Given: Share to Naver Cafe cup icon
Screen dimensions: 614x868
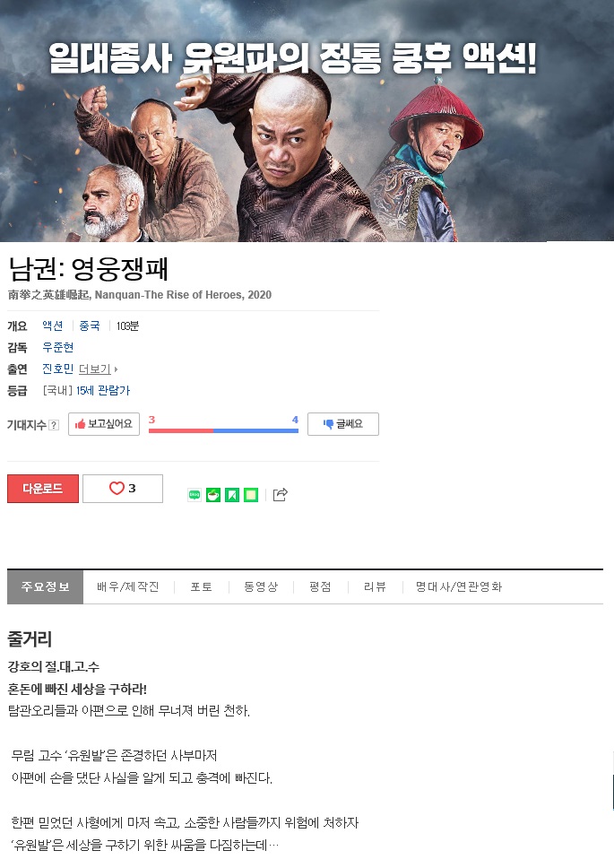Looking at the screenshot, I should pyautogui.click(x=213, y=495).
